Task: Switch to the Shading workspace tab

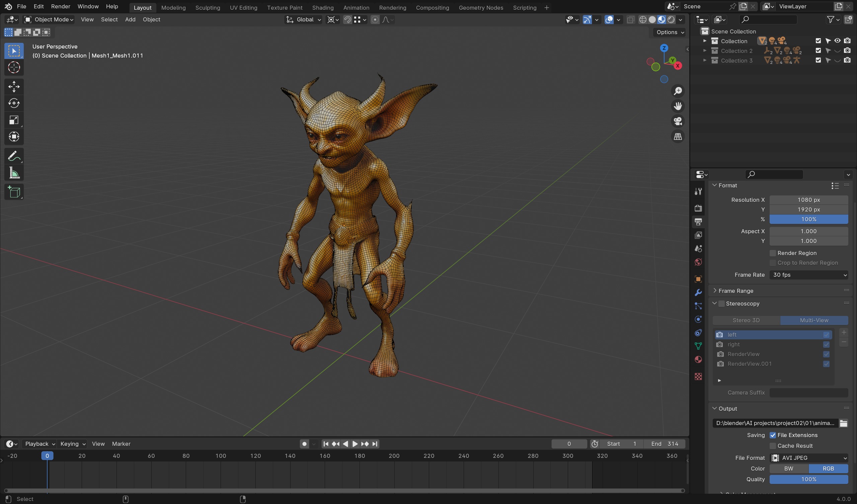Action: (323, 7)
